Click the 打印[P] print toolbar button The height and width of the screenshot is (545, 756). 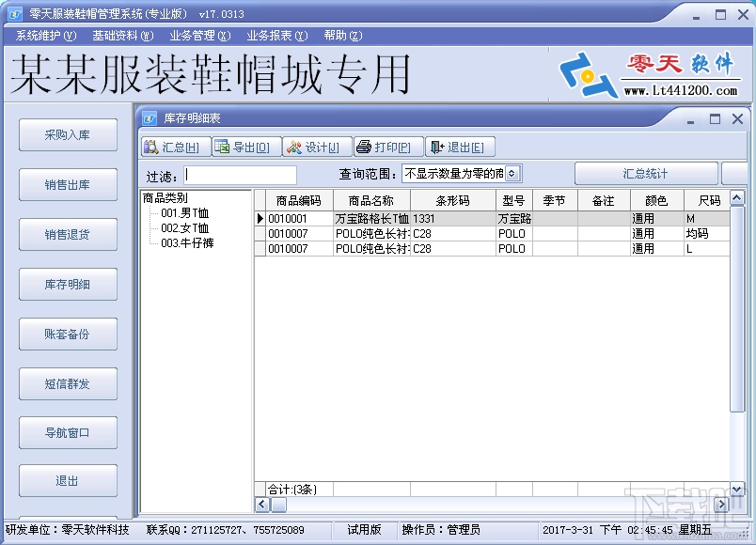[388, 147]
